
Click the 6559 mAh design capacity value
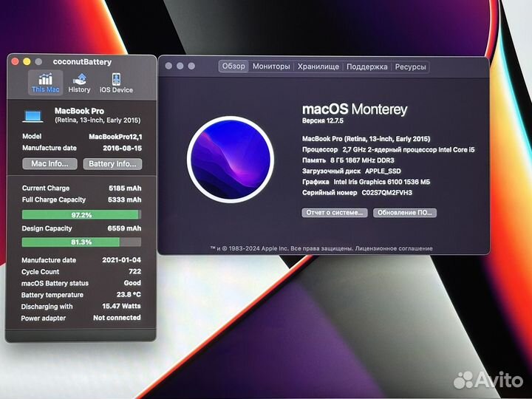(124, 228)
